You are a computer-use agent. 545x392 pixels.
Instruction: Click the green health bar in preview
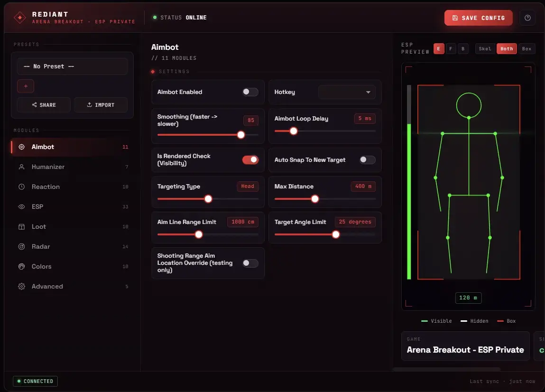click(x=409, y=201)
